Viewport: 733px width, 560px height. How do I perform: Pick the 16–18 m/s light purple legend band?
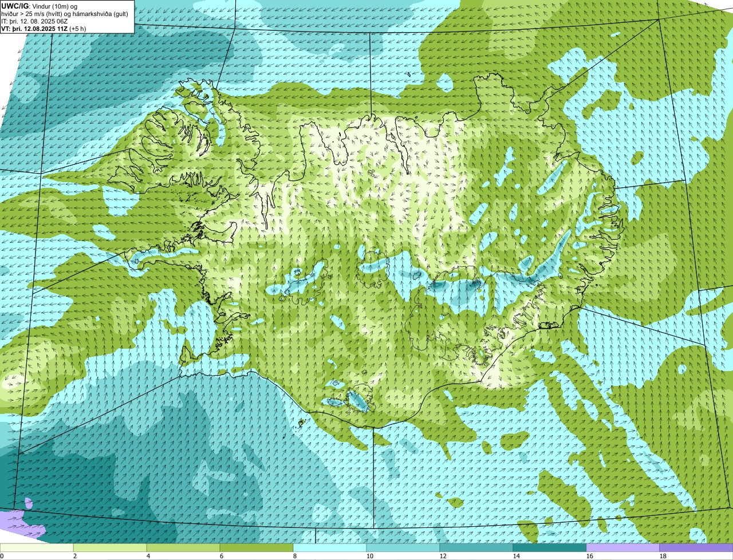(623, 548)
